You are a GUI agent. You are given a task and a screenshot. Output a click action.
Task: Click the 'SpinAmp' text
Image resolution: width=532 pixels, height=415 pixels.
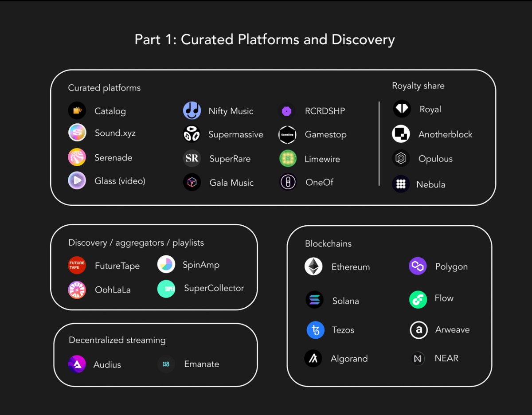point(201,266)
